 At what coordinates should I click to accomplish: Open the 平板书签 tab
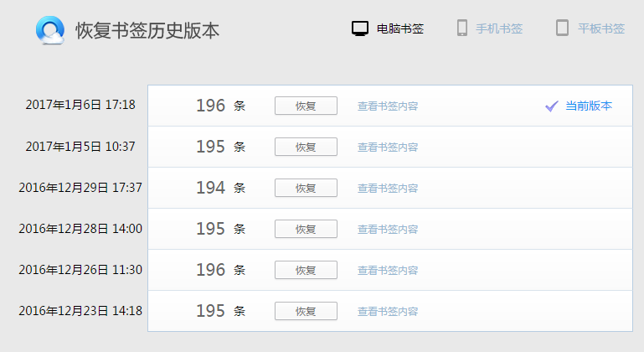590,28
